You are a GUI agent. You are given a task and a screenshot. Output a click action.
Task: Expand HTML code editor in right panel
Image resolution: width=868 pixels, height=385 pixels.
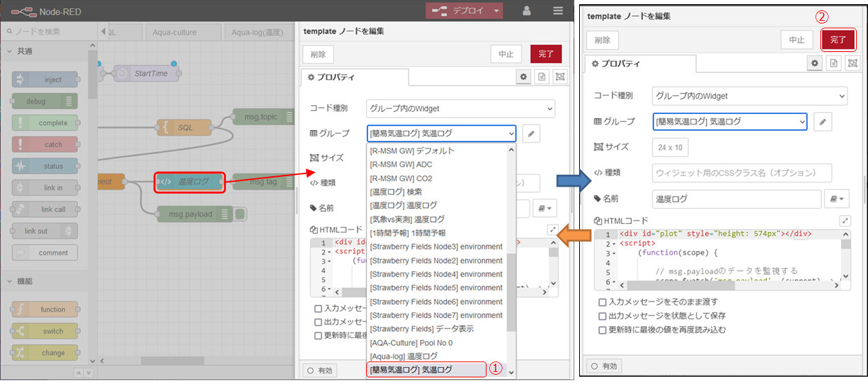click(x=845, y=221)
